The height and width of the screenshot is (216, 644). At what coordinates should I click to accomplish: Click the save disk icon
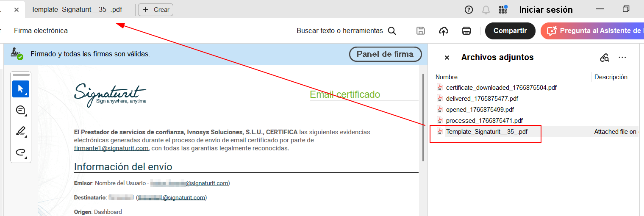pos(421,31)
